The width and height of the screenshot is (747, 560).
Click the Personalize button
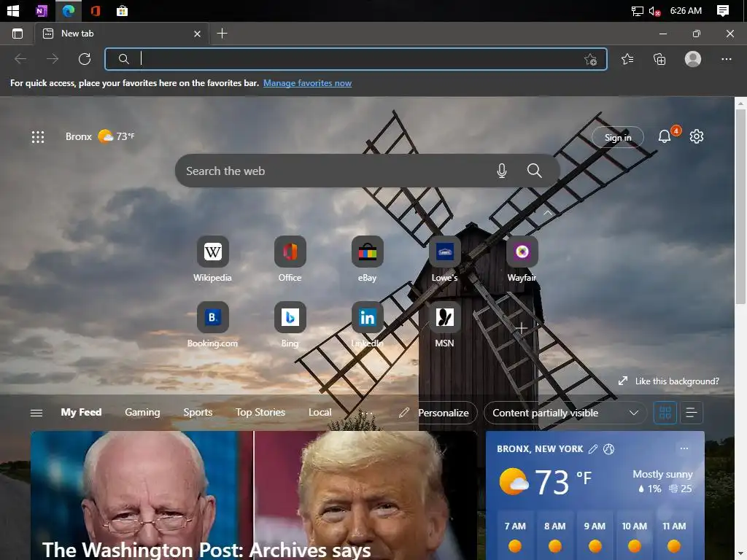[x=436, y=413]
